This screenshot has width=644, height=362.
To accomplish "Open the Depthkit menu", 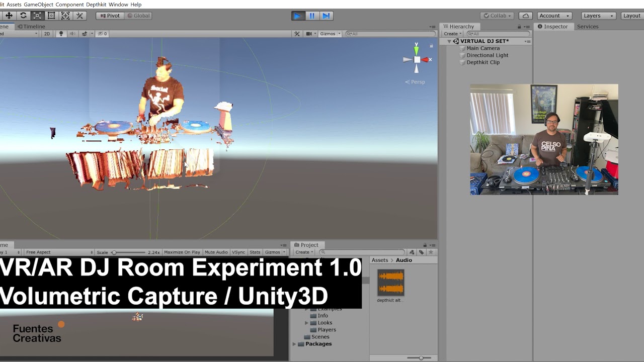I will (96, 5).
